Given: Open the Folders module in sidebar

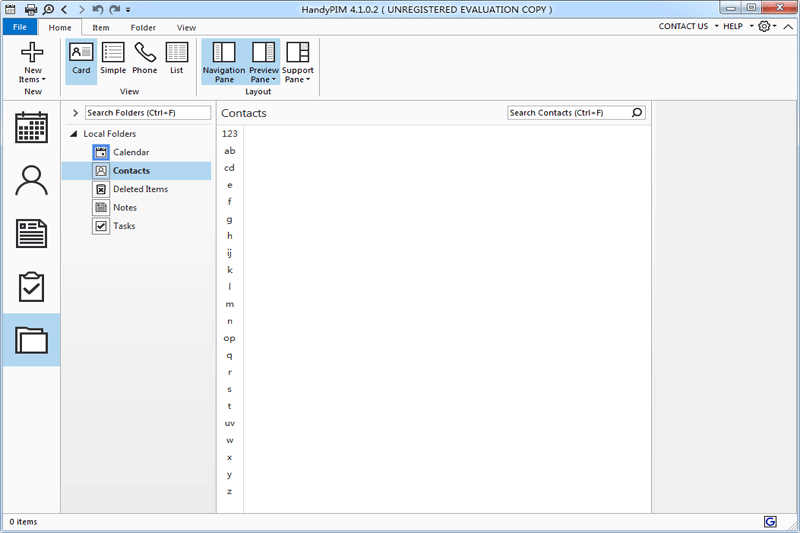Looking at the screenshot, I should coord(31,340).
